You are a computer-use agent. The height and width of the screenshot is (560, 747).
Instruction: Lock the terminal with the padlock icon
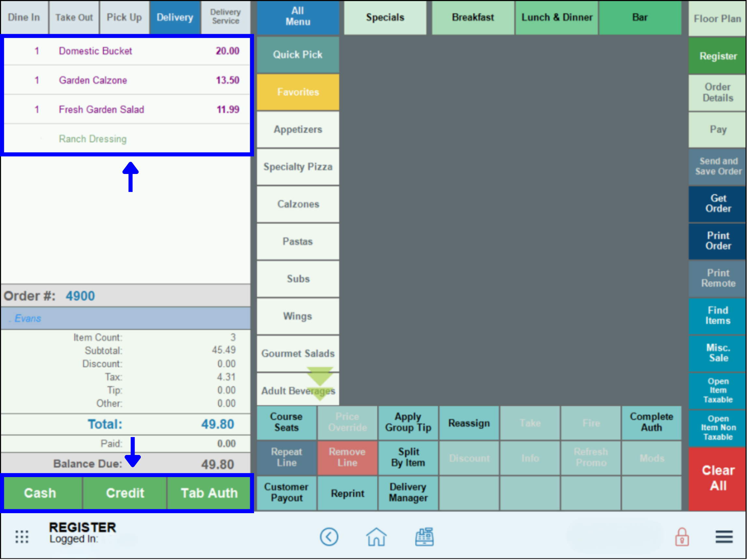682,537
